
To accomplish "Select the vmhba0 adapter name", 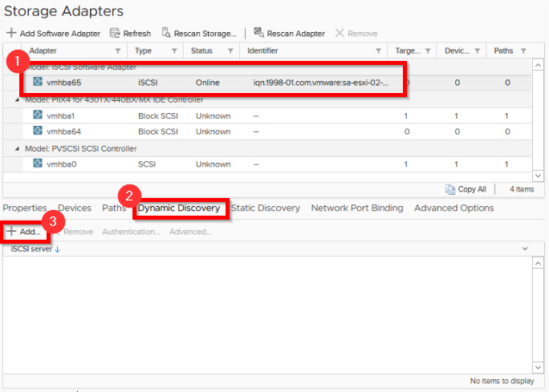I will pos(61,164).
